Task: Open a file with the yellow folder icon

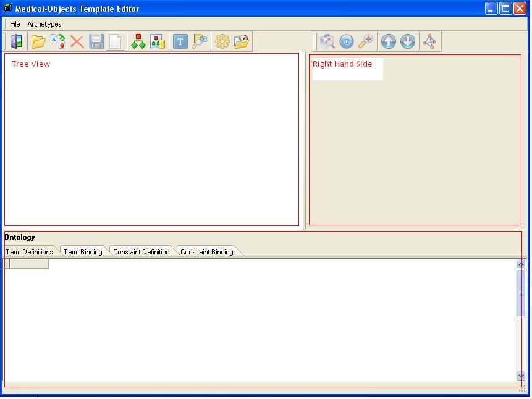Action: (38, 41)
